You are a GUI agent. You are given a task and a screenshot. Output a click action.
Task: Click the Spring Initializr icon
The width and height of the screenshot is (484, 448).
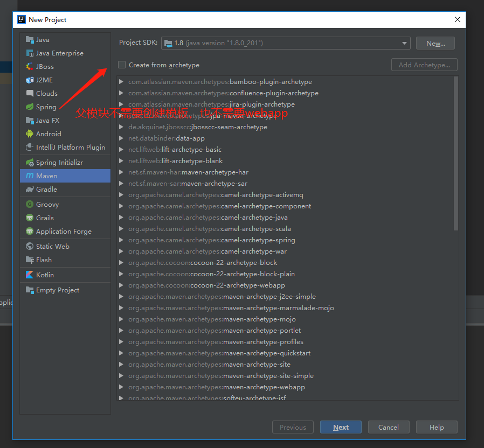tap(30, 163)
